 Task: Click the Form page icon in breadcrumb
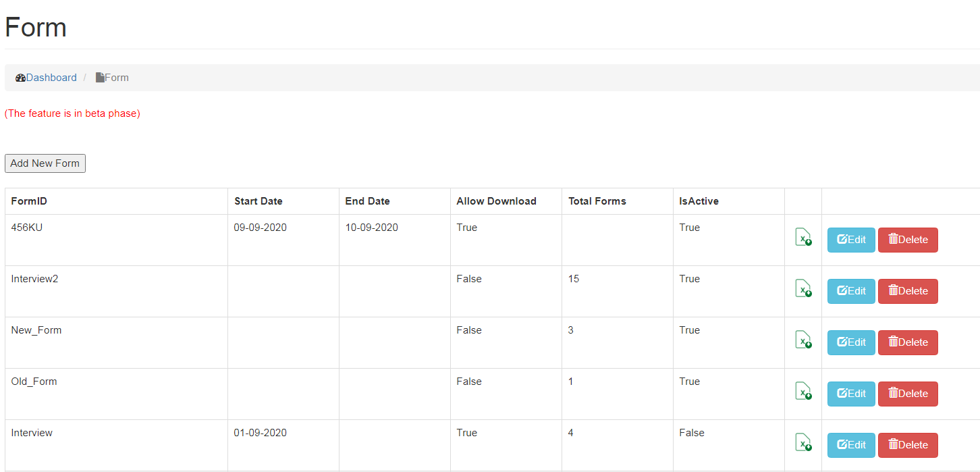click(x=100, y=78)
